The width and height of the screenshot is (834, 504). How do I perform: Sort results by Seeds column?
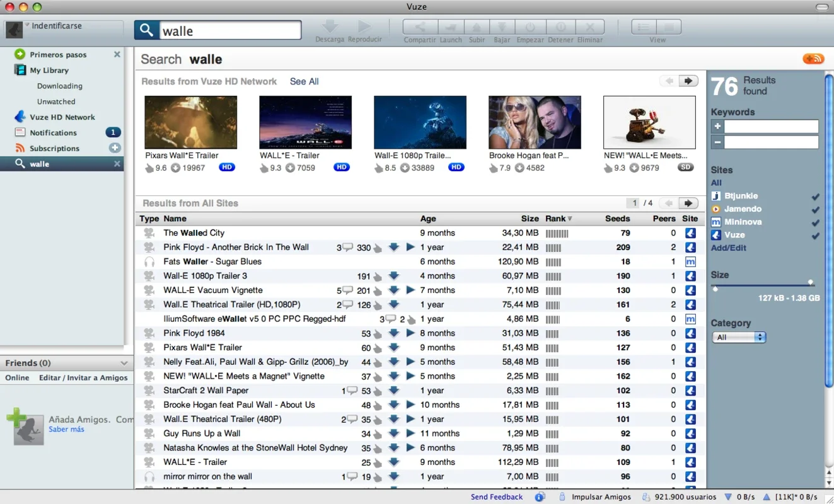click(x=617, y=219)
